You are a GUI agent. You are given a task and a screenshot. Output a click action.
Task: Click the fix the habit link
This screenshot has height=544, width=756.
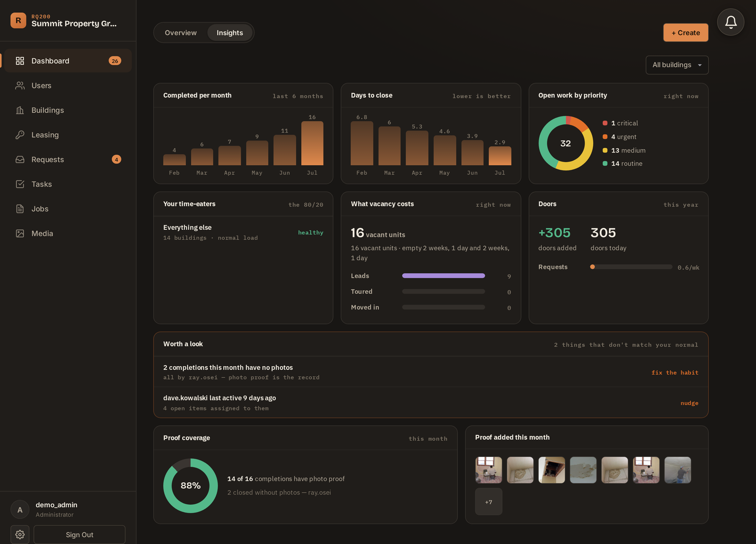[675, 372]
